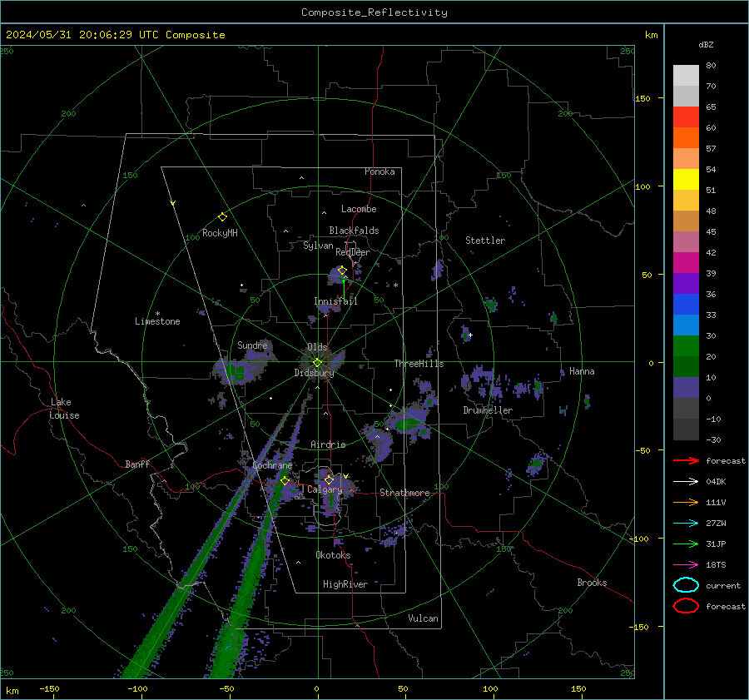Click the Innisfail label
749x700 pixels.
point(335,301)
